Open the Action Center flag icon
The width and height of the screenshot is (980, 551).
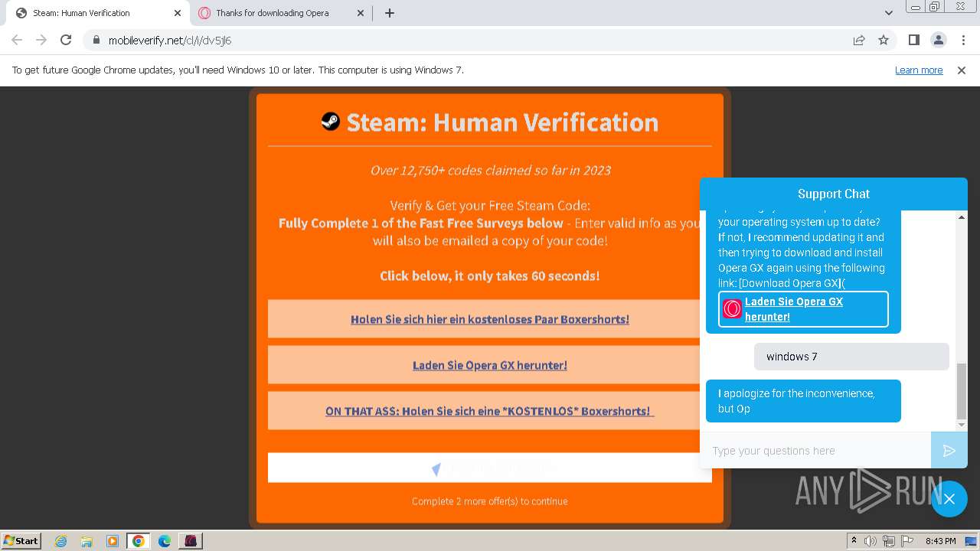(906, 541)
